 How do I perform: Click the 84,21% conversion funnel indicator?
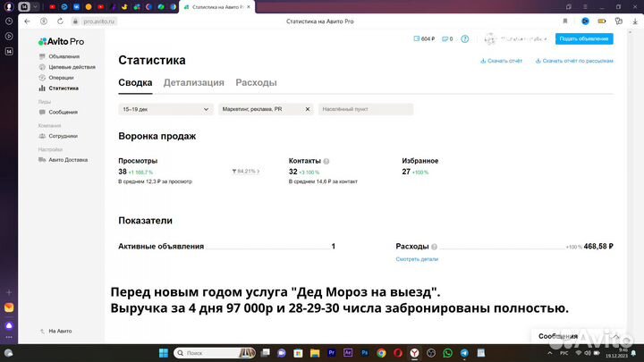click(246, 171)
